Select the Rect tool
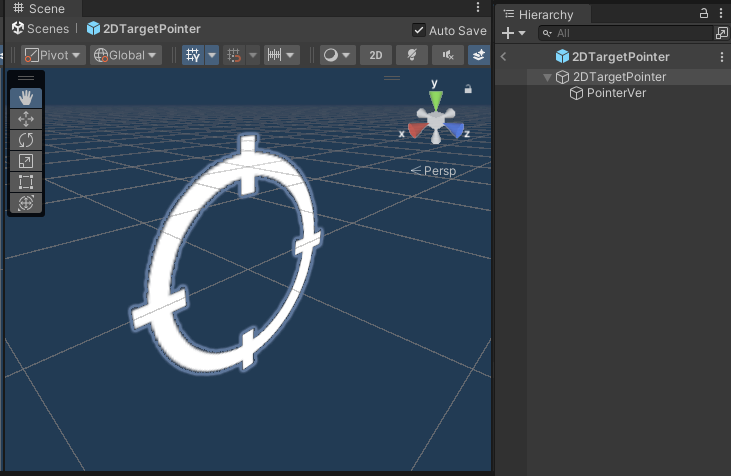731x476 pixels. click(26, 182)
